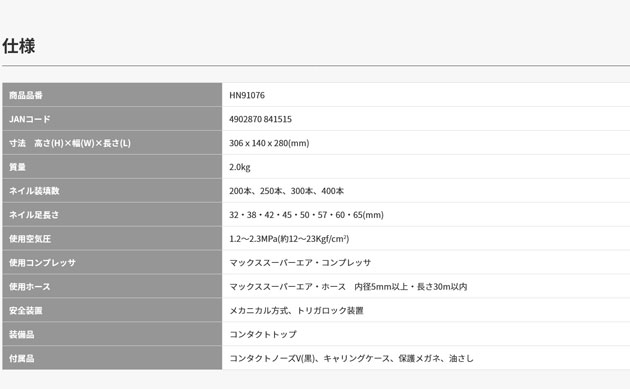Screen dimensions: 630x389
Task: Click the 装備品 value コンタクトトップ
Action: click(x=263, y=334)
